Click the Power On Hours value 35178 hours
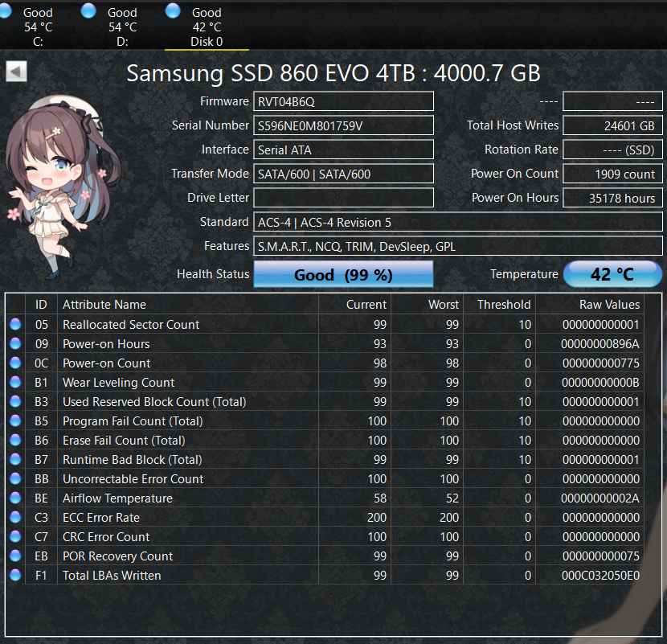This screenshot has height=644, width=667. pos(612,198)
